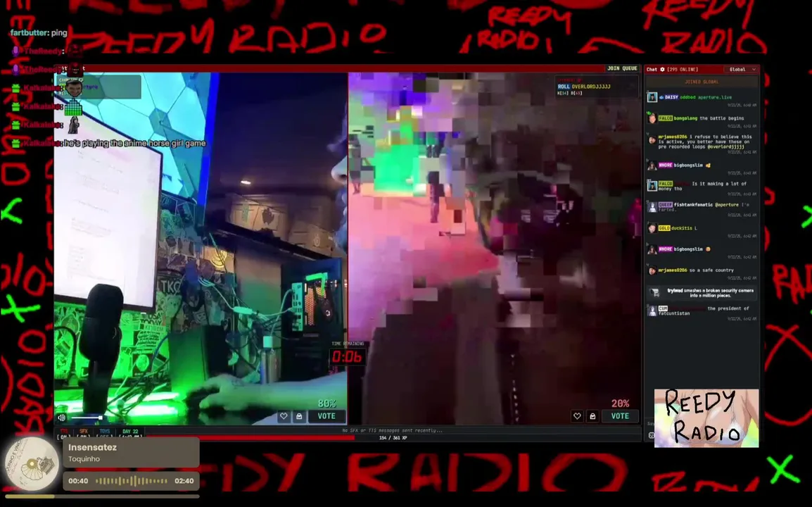The image size is (812, 507).
Task: Click the aperture.live text in DAISY's message
Action: (715, 97)
